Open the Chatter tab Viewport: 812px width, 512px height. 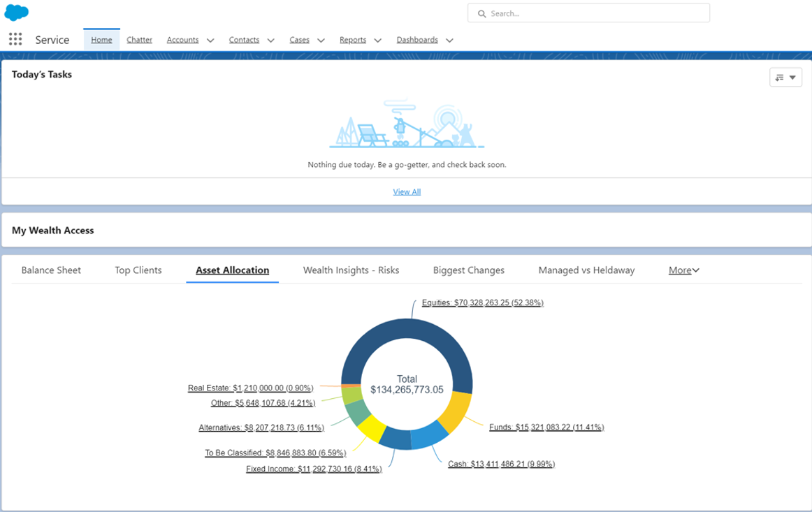[x=139, y=40]
